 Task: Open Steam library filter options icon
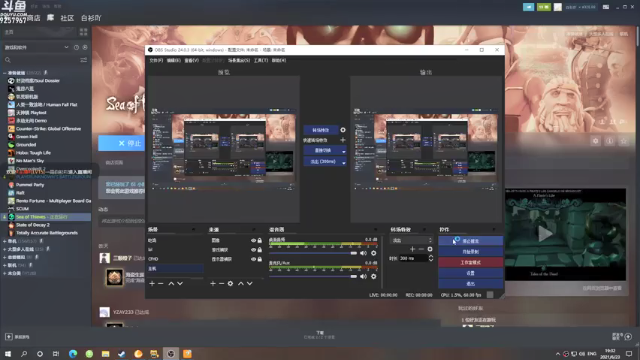point(84,60)
